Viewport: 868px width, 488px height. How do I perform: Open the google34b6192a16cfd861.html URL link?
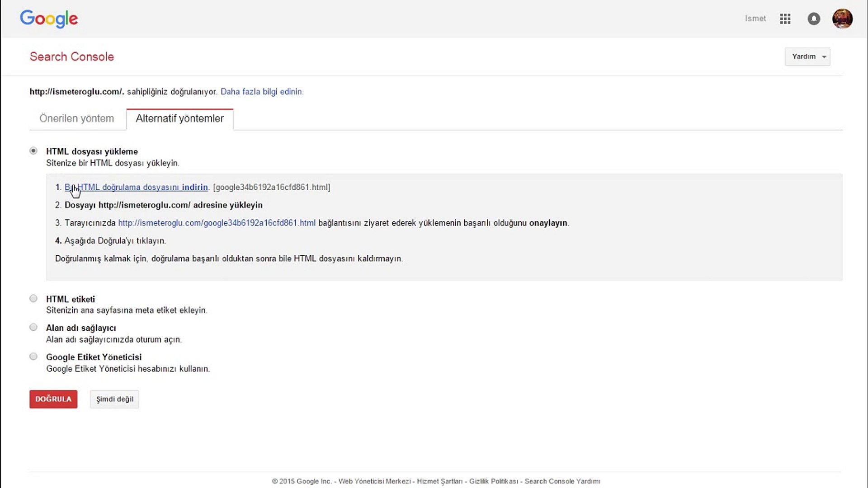coord(217,223)
